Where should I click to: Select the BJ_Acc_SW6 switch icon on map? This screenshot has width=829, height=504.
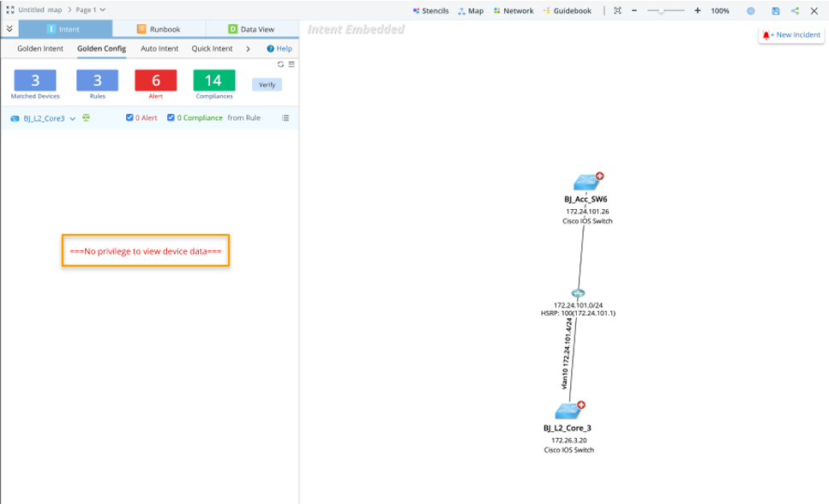(586, 183)
